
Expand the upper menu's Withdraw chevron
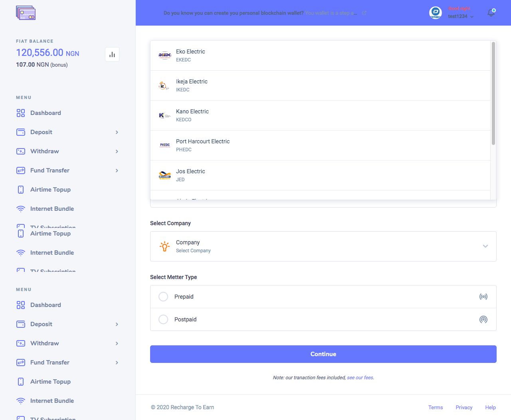coord(117,151)
